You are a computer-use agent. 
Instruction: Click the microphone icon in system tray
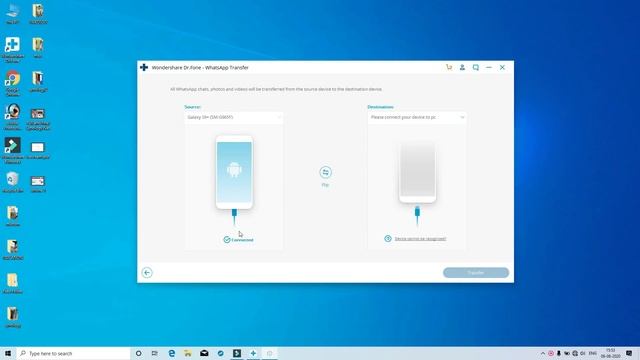point(558,353)
